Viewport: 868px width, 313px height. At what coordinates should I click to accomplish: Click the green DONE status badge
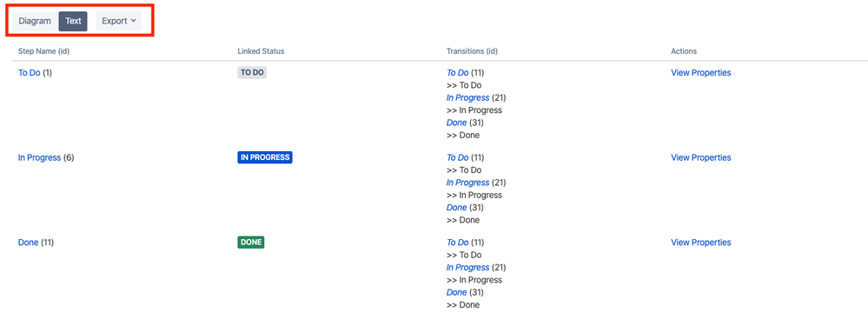251,242
